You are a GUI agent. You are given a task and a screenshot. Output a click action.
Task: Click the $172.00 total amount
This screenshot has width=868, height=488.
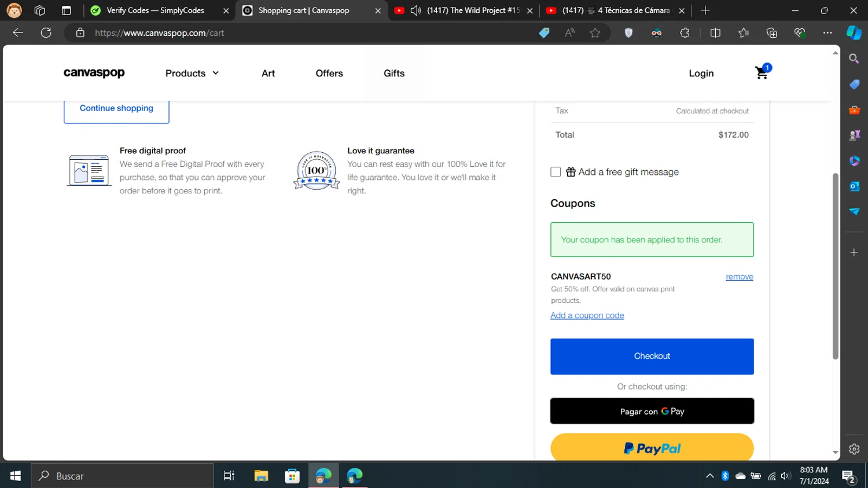pos(733,135)
